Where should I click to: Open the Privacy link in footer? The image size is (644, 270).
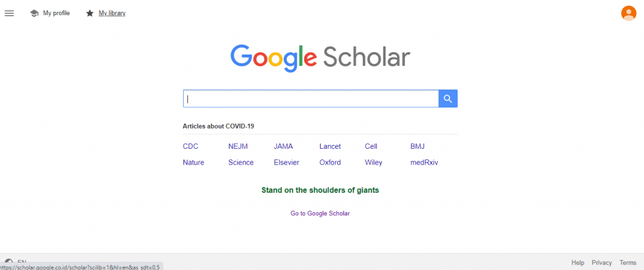point(601,262)
